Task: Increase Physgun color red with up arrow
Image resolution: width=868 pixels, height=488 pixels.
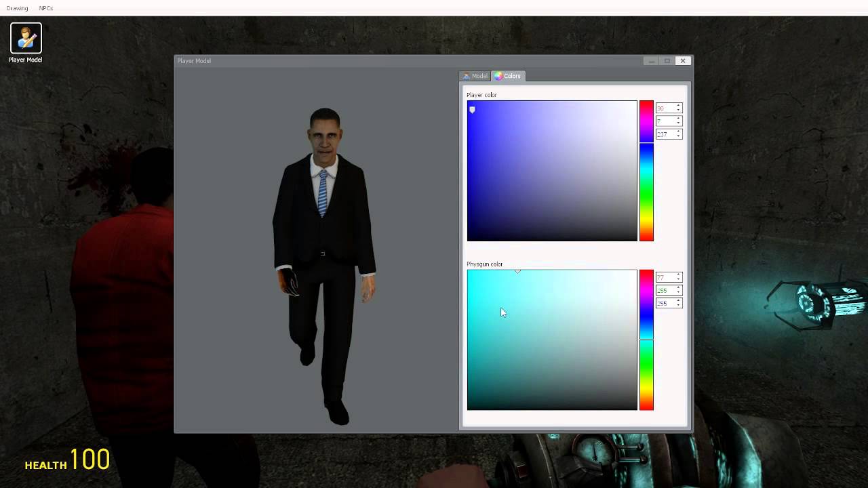Action: [x=678, y=274]
